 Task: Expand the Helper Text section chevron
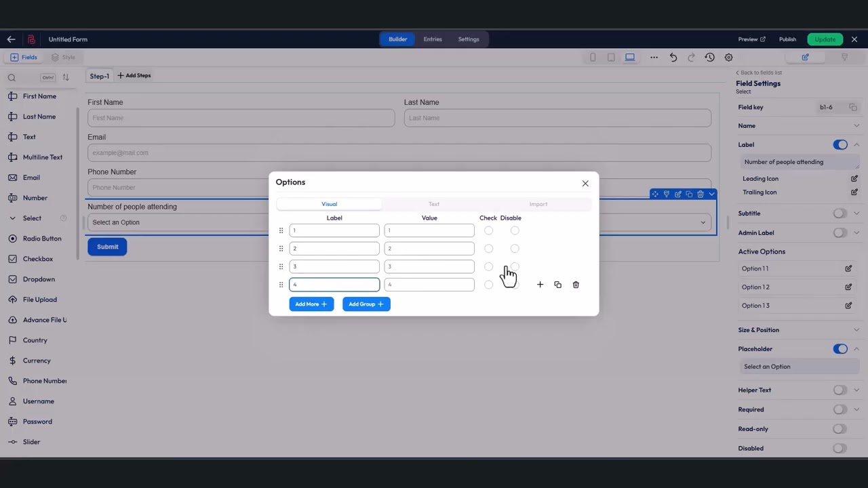[x=856, y=390]
